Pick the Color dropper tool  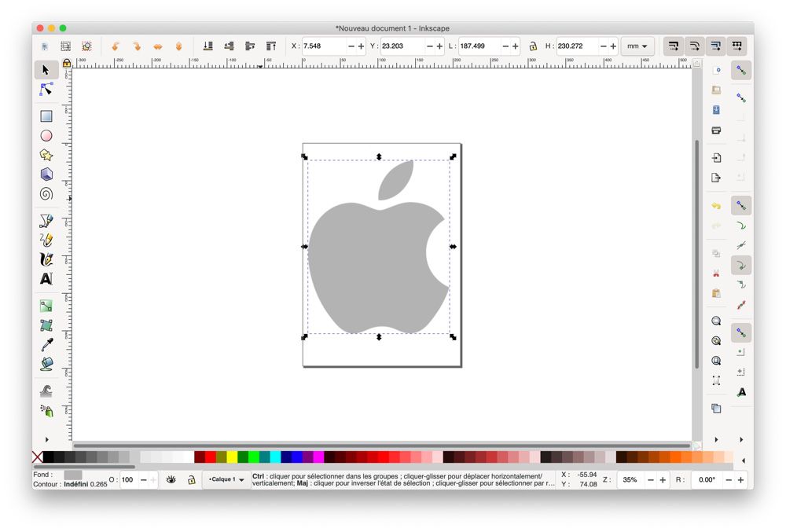46,345
